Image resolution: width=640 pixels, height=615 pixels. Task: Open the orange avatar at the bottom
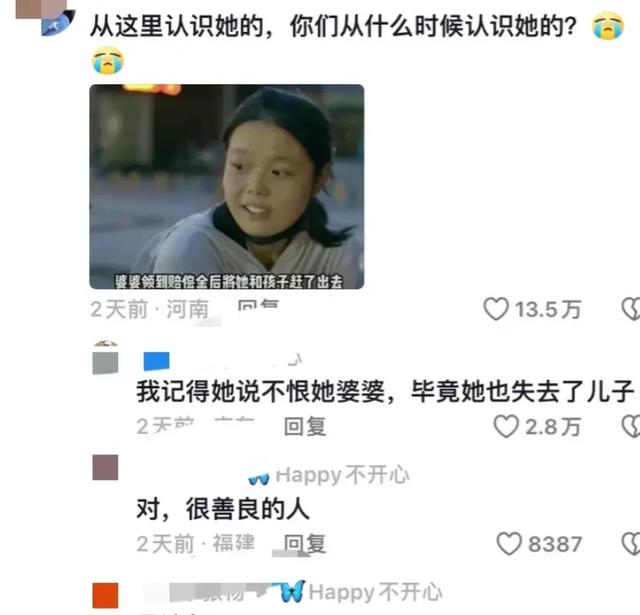(x=105, y=595)
